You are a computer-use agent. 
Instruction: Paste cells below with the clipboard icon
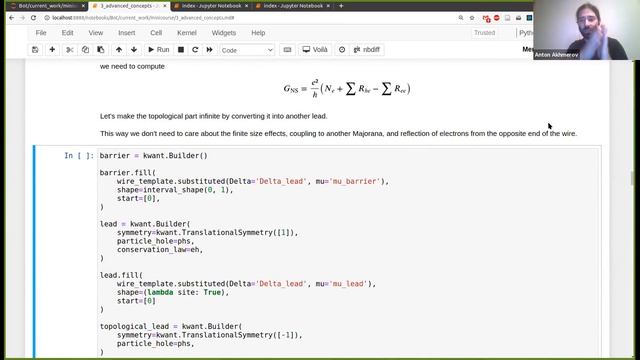pos(101,50)
